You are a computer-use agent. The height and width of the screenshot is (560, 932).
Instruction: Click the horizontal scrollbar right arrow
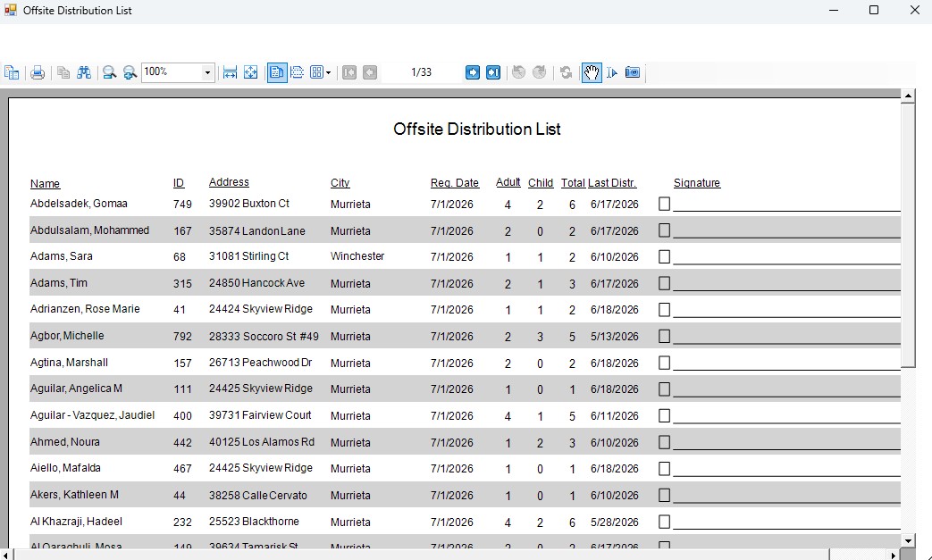pyautogui.click(x=894, y=556)
